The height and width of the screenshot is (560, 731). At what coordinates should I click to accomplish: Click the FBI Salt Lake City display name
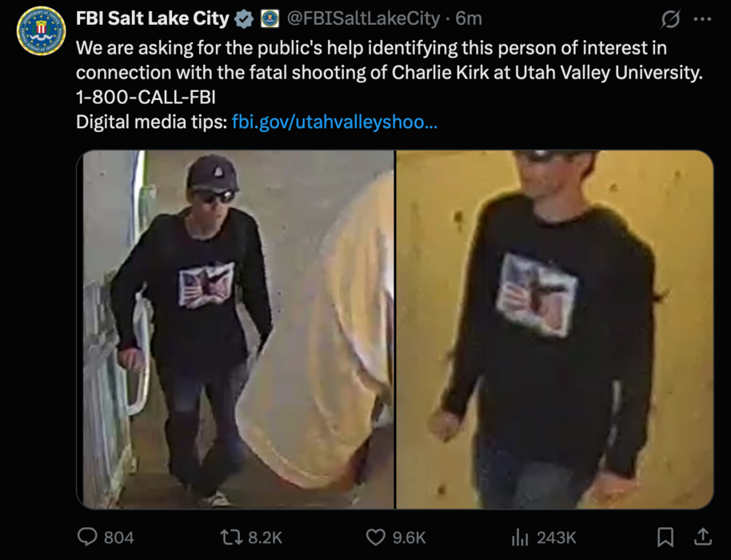tap(153, 18)
